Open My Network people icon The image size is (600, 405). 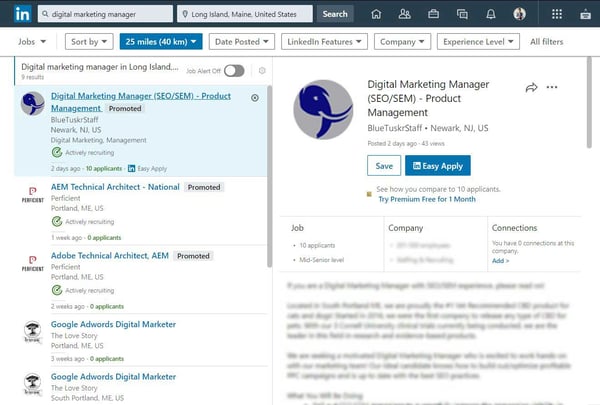(x=404, y=14)
